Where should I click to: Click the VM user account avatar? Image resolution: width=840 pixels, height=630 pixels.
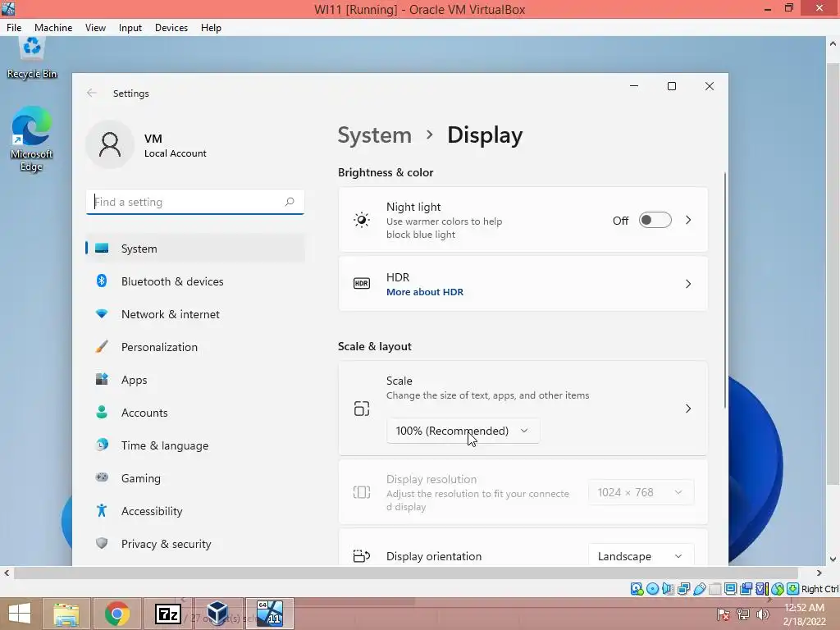pos(110,144)
